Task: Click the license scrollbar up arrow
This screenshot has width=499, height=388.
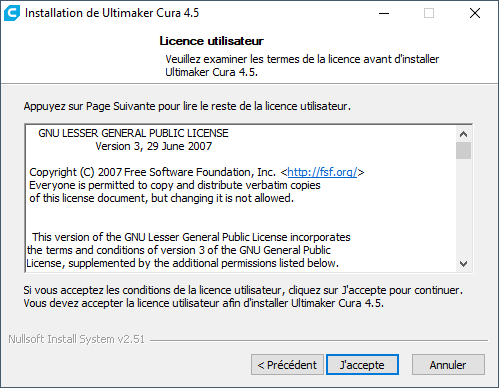Action: (463, 134)
